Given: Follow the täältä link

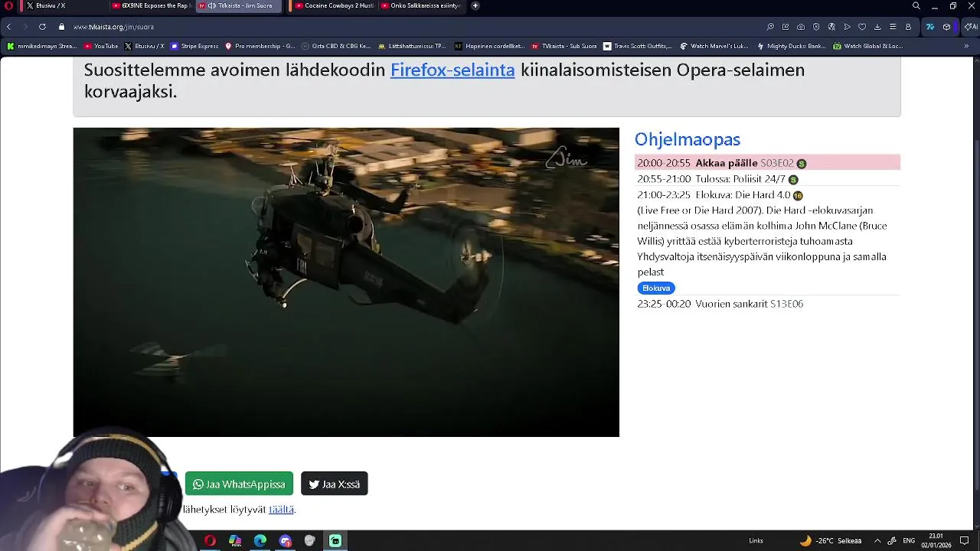Looking at the screenshot, I should (281, 509).
